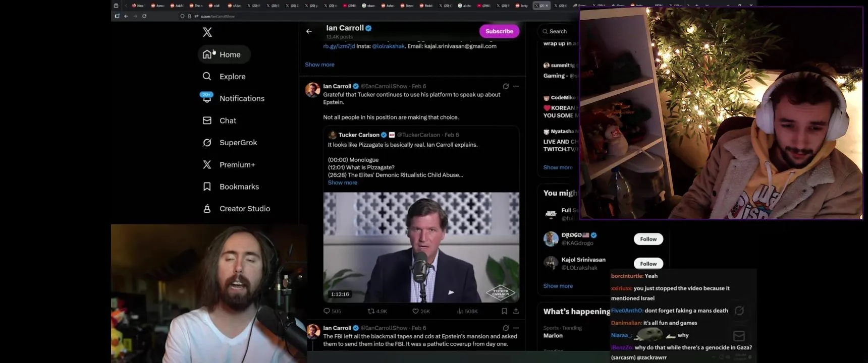Open DROGO's profile avatar

(551, 239)
